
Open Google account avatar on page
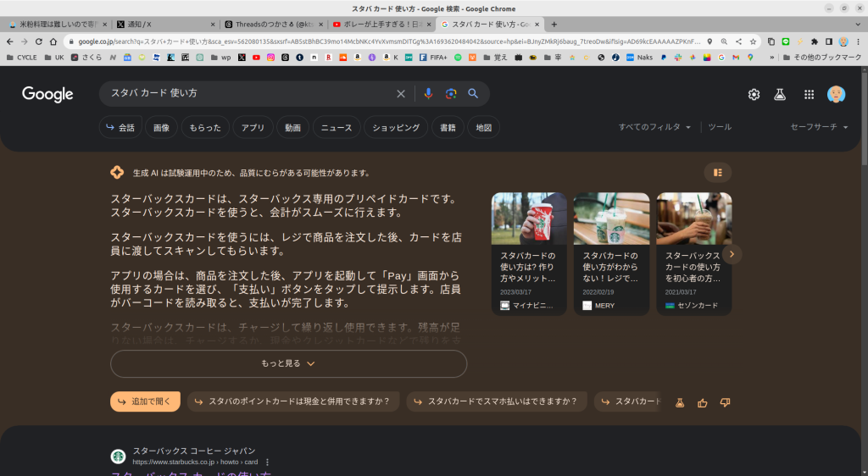836,95
